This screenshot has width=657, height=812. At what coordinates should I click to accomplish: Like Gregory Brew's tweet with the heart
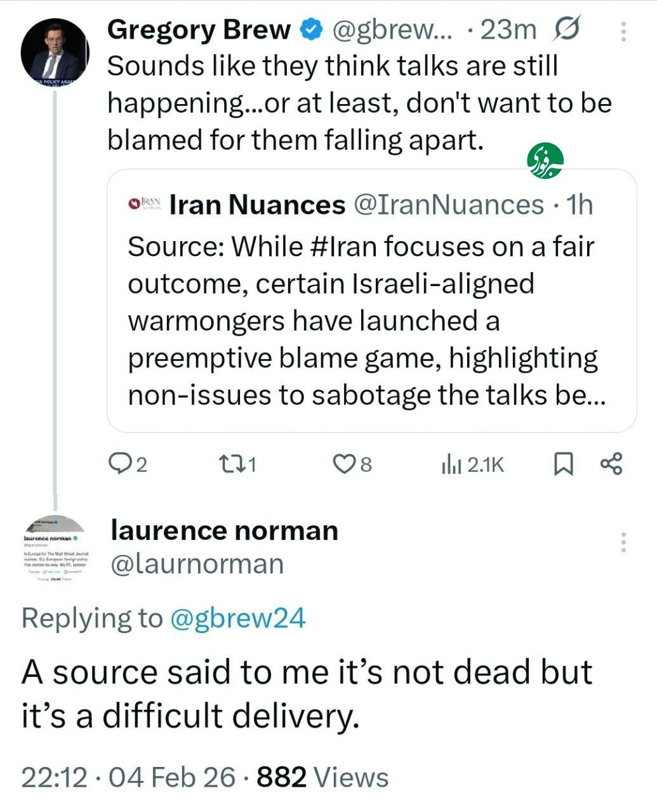[x=344, y=465]
